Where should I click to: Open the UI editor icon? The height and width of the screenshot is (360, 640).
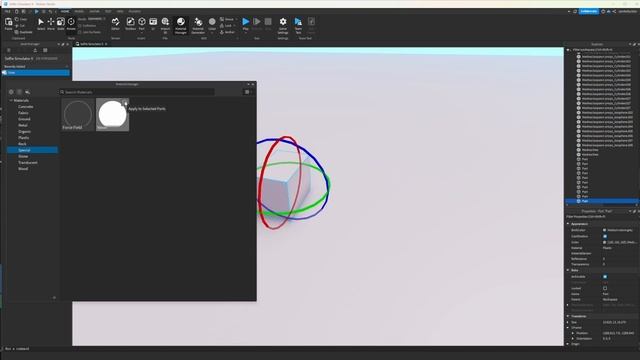153,24
